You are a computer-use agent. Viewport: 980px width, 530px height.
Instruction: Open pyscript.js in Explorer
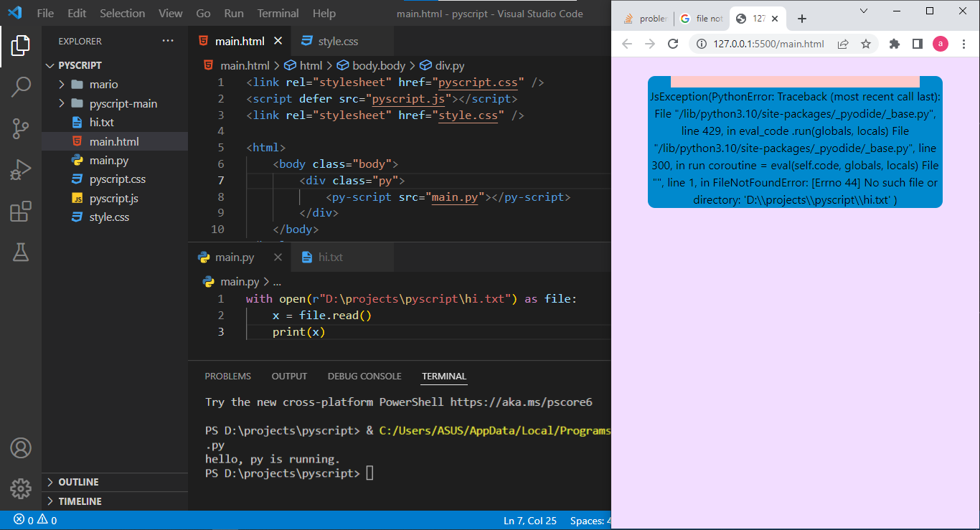coord(115,198)
